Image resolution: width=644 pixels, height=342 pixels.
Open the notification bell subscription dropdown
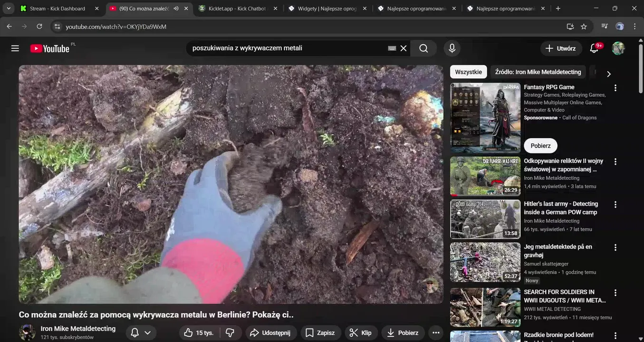[140, 333]
